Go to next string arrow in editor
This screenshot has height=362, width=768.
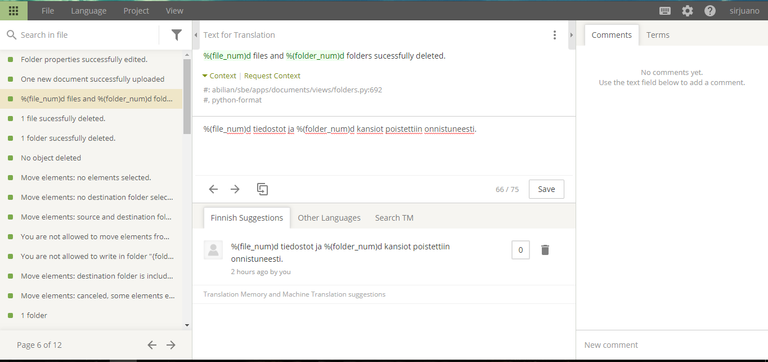pyautogui.click(x=235, y=189)
